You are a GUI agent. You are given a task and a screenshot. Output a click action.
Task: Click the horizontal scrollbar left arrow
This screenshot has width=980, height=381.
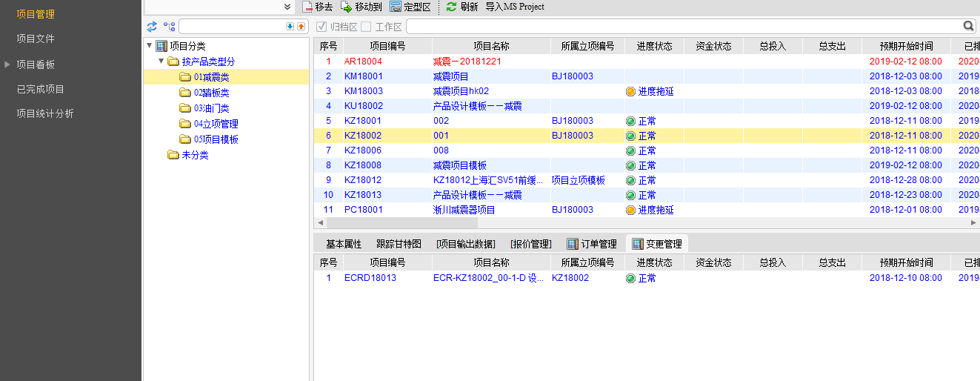tap(320, 222)
